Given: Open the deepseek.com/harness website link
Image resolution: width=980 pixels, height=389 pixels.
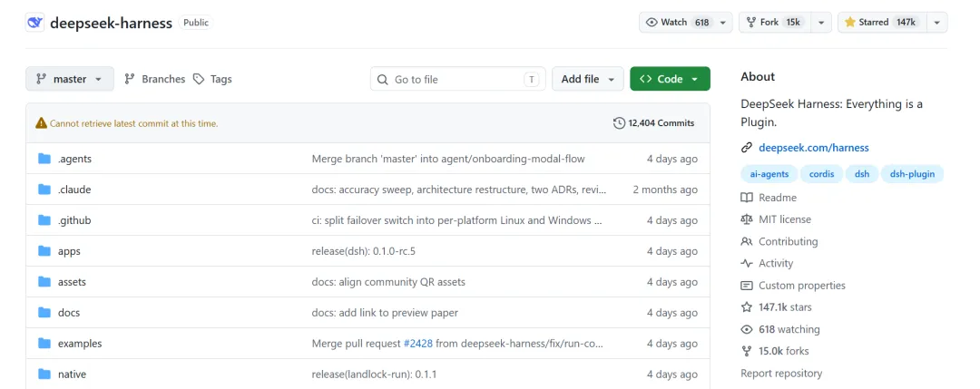Looking at the screenshot, I should tap(814, 148).
